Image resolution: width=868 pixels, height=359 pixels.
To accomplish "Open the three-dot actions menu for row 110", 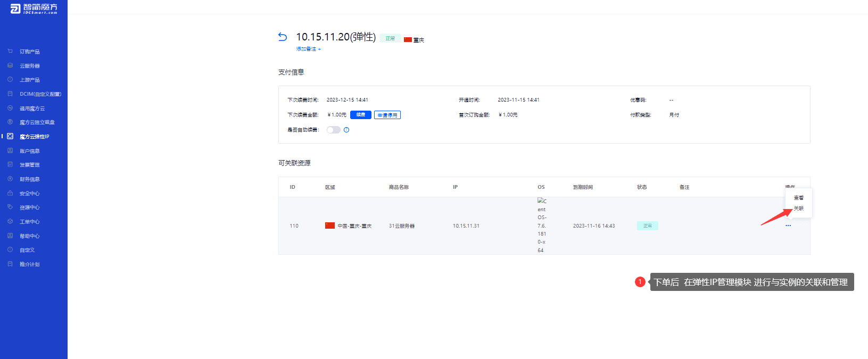I will click(788, 226).
